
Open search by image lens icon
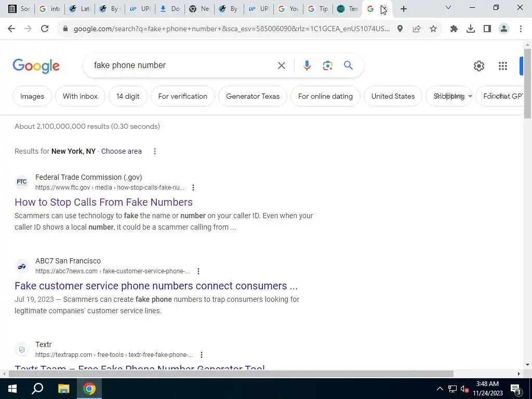coord(327,65)
